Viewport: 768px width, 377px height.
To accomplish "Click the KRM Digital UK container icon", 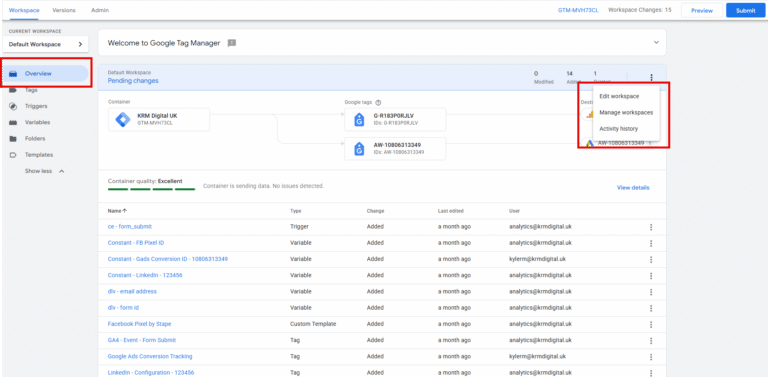I will coord(122,120).
